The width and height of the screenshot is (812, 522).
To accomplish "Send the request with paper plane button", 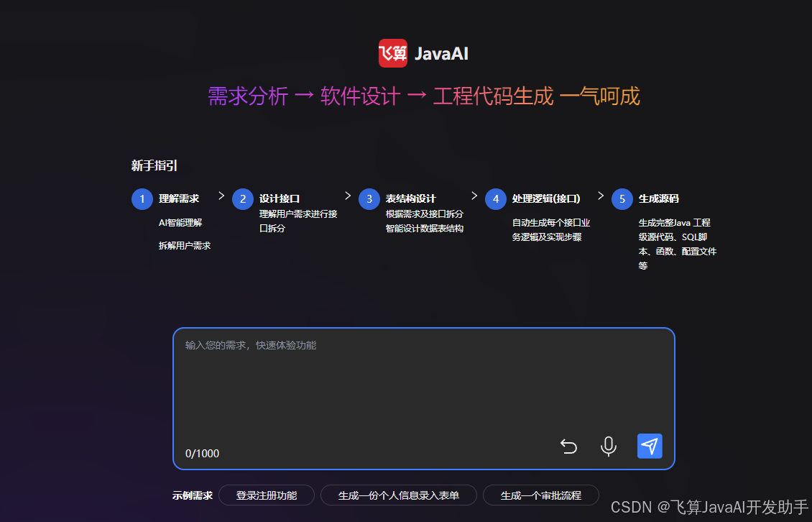I will 650,446.
